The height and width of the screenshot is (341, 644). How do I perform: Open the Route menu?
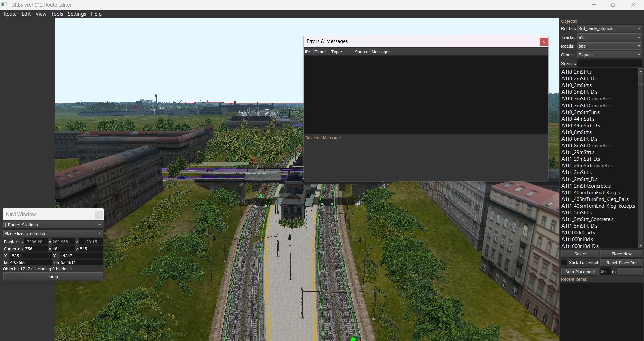click(x=10, y=14)
